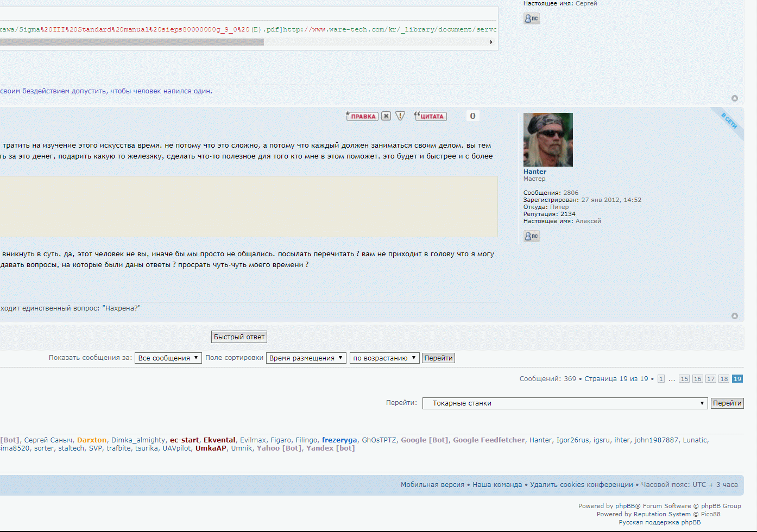Open online user frezeryga profile
Image resolution: width=757 pixels, height=532 pixels.
(x=339, y=440)
